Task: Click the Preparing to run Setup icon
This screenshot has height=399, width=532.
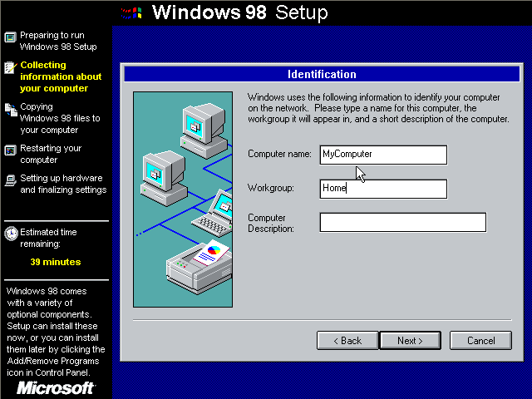Action: (x=11, y=37)
